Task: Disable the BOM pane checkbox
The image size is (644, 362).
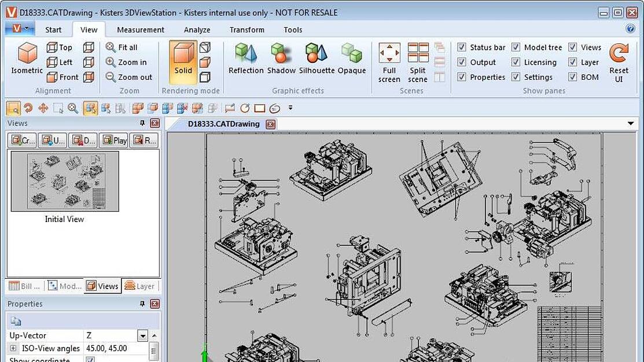Action: (x=573, y=77)
